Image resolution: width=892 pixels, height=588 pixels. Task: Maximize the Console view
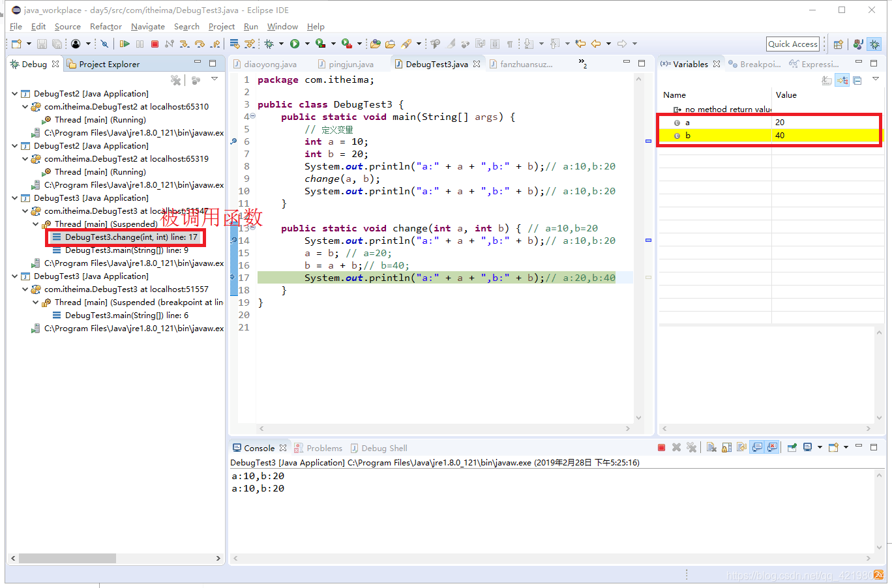click(874, 447)
